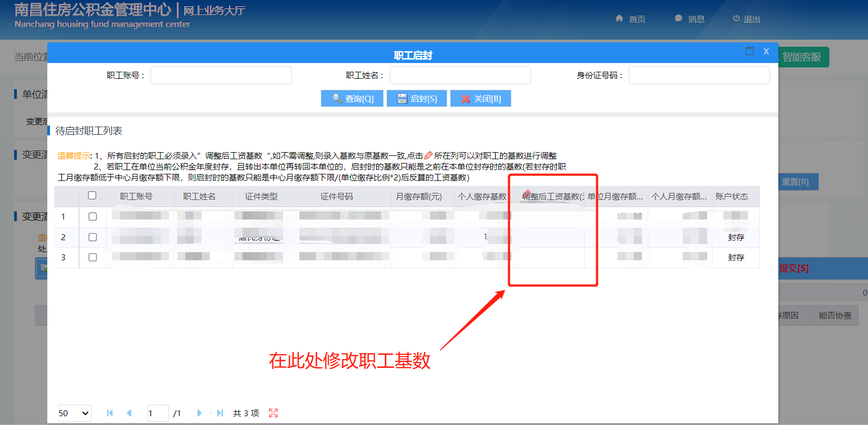This screenshot has width=868, height=426.
Task: Click the 首页 home icon in header
Action: click(x=619, y=18)
